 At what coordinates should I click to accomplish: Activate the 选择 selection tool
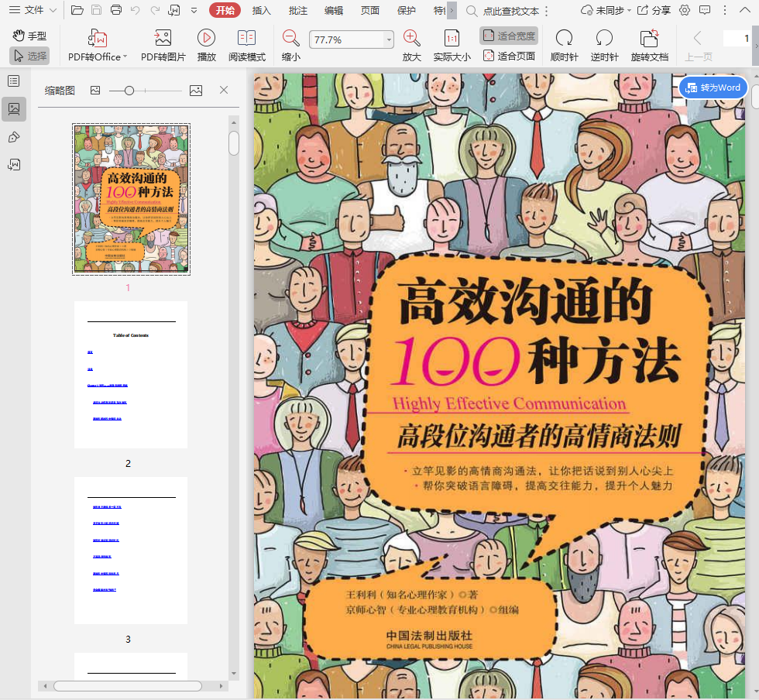pyautogui.click(x=29, y=57)
